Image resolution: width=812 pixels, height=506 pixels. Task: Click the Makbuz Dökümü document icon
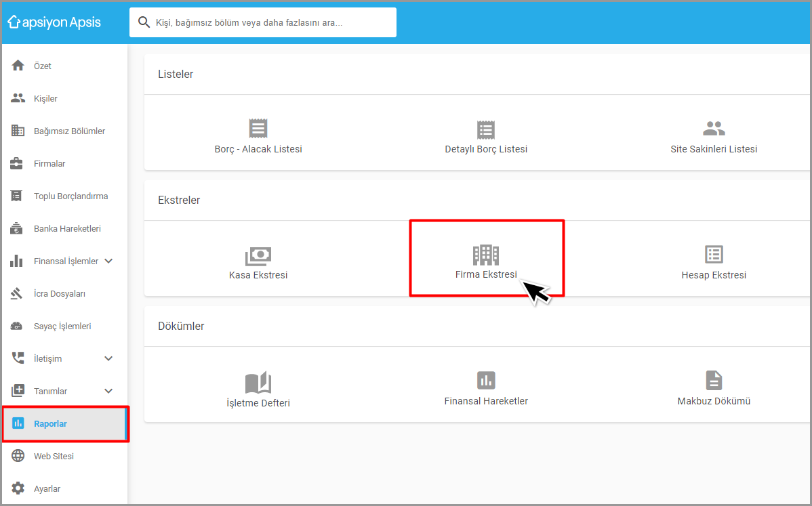[714, 380]
